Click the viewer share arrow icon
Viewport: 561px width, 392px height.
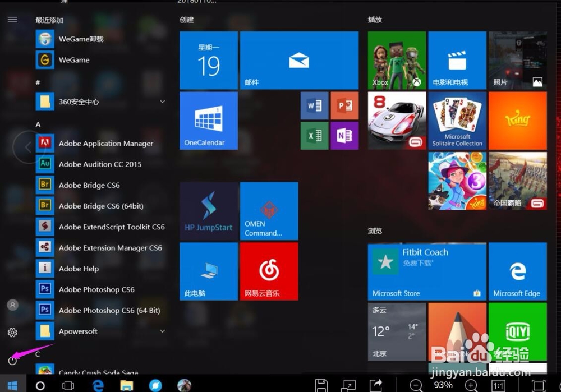click(376, 386)
